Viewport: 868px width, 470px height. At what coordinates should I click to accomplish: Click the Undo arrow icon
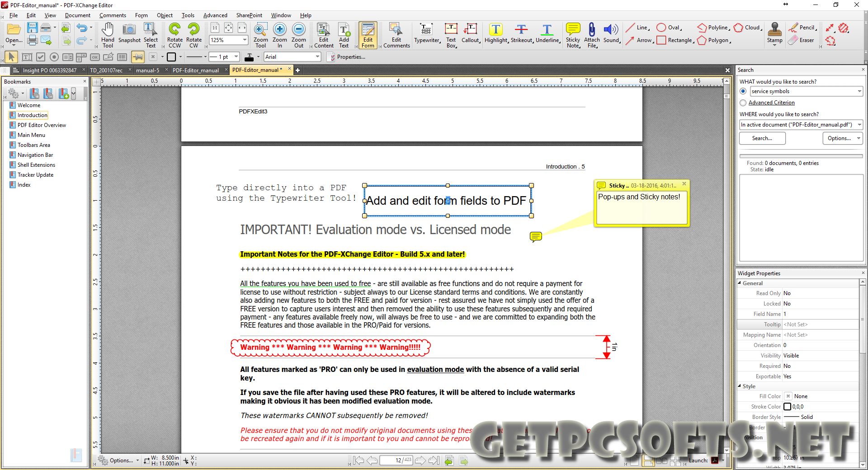click(x=82, y=28)
